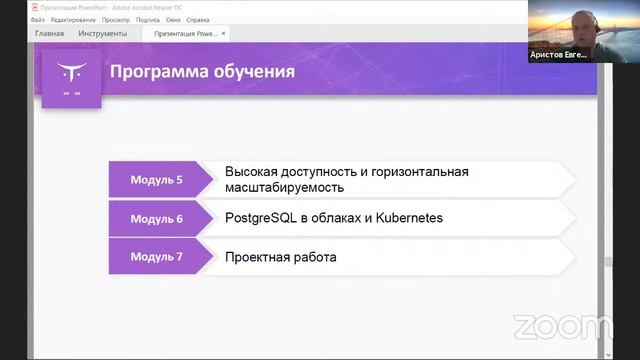Select the Презентация Powe... document tab
The height and width of the screenshot is (360, 640).
(186, 33)
